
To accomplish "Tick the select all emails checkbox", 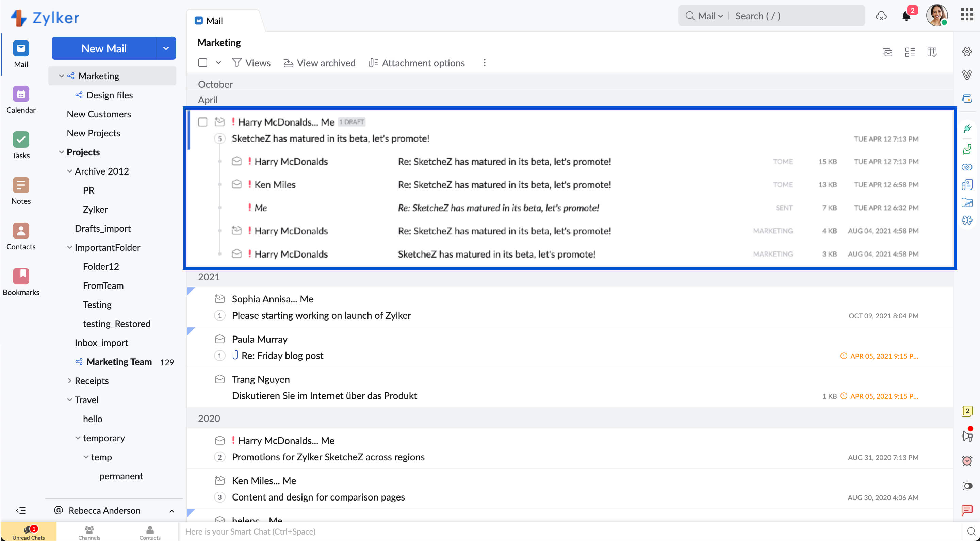I will click(203, 62).
